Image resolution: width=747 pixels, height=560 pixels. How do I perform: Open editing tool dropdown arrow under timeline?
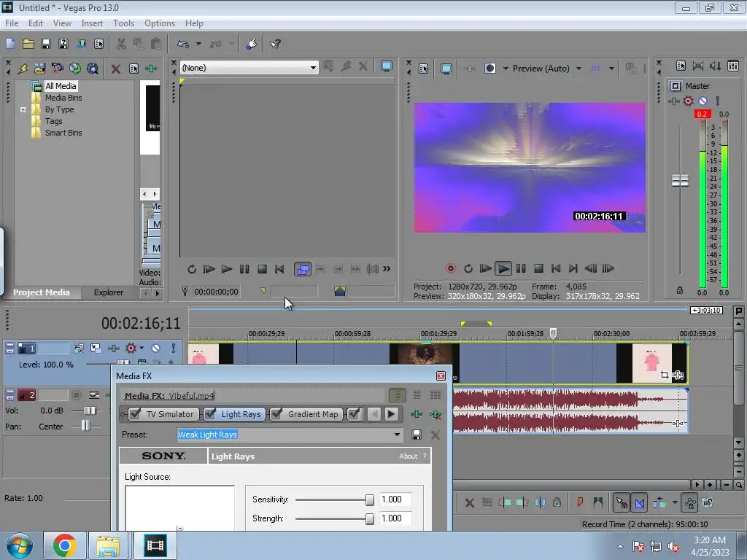coord(675,502)
